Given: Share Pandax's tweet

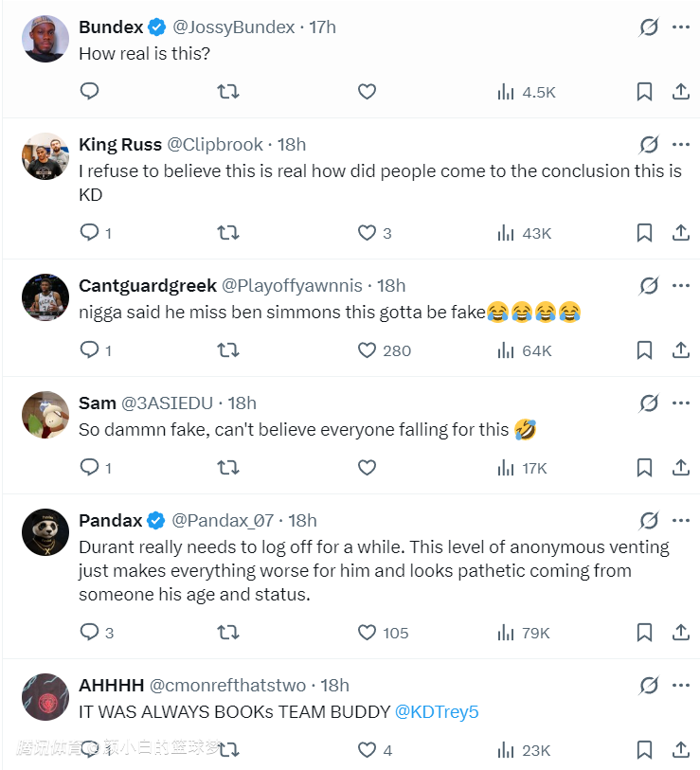Looking at the screenshot, I should pyautogui.click(x=680, y=633).
